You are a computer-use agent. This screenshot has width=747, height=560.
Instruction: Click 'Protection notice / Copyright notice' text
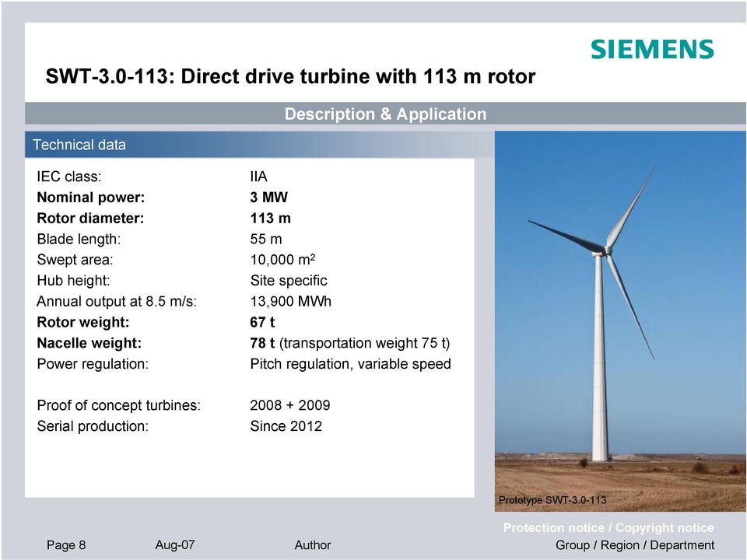pos(608,527)
